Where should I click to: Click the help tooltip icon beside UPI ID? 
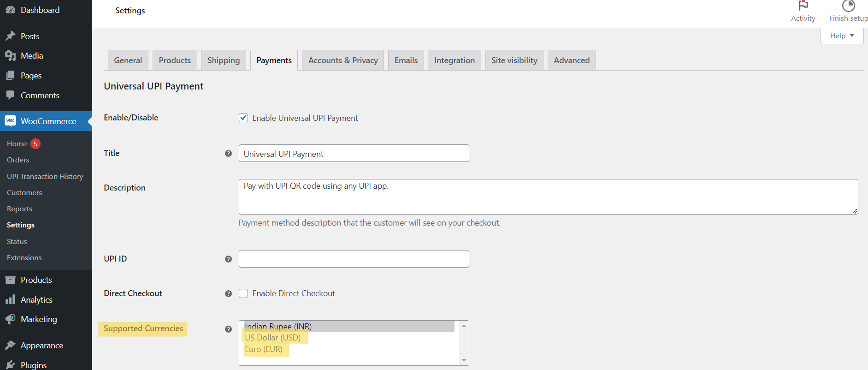228,259
